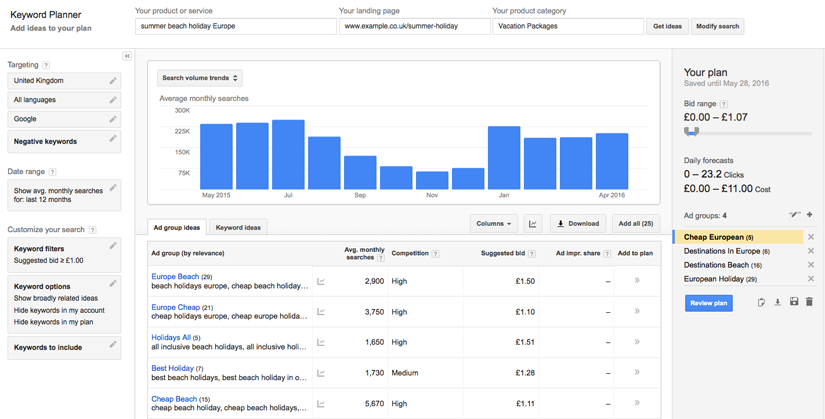Add Europe Cheap group to plan arrow

(637, 311)
